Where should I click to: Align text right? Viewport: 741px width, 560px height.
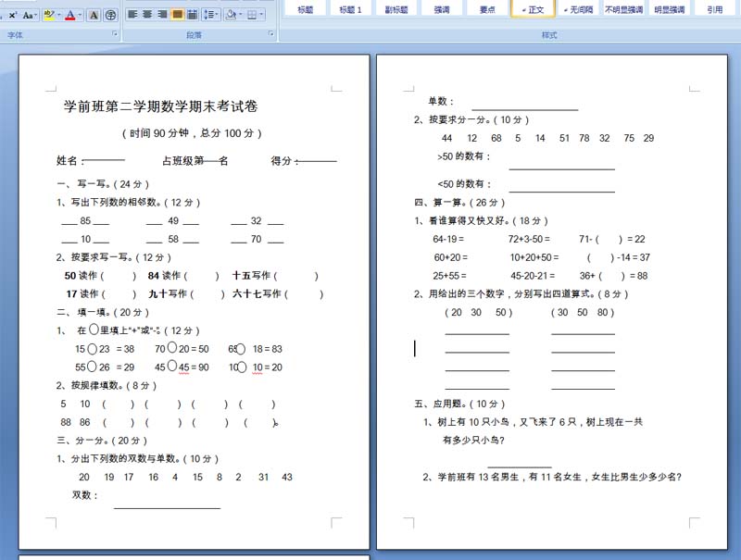click(x=162, y=15)
